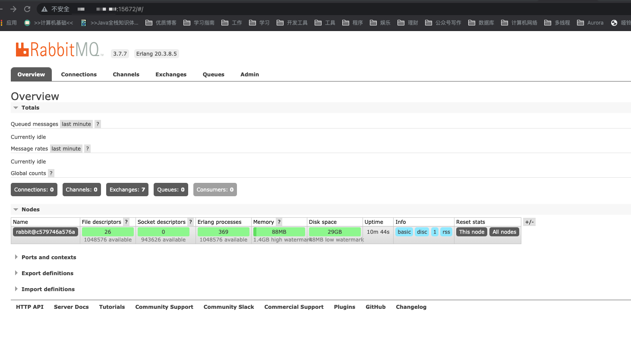Click the 29GB disk space bar
Viewport: 631px width, 364px height.
335,232
